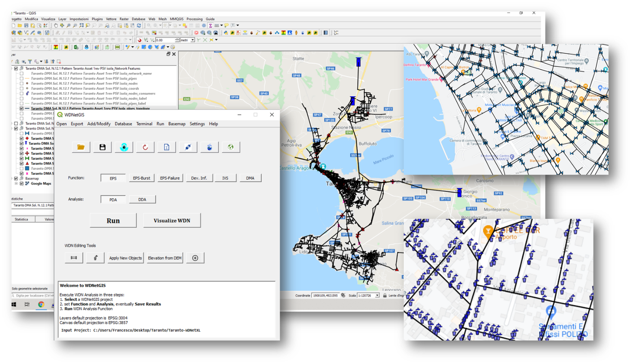Click the refresh icon in QGIS toolbar

point(139,25)
